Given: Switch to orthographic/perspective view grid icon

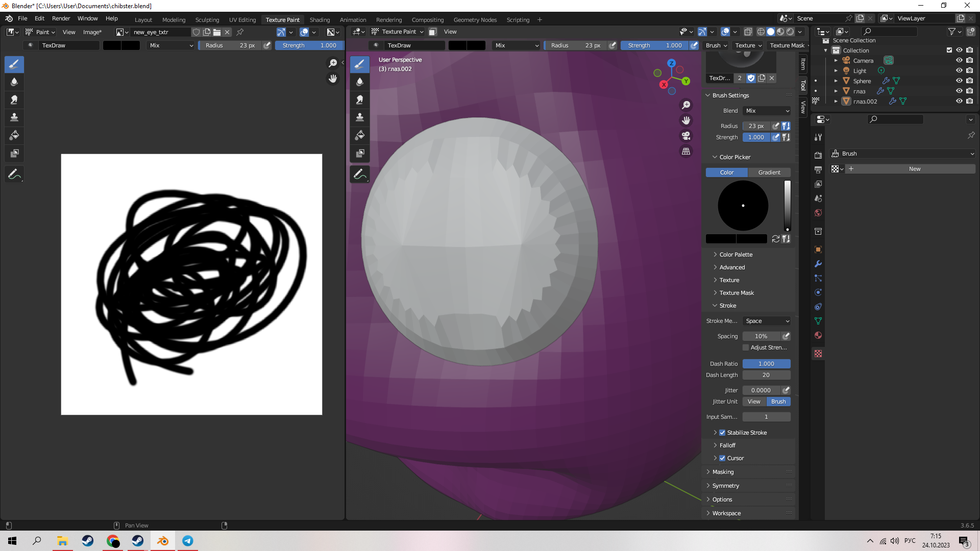Looking at the screenshot, I should (686, 152).
